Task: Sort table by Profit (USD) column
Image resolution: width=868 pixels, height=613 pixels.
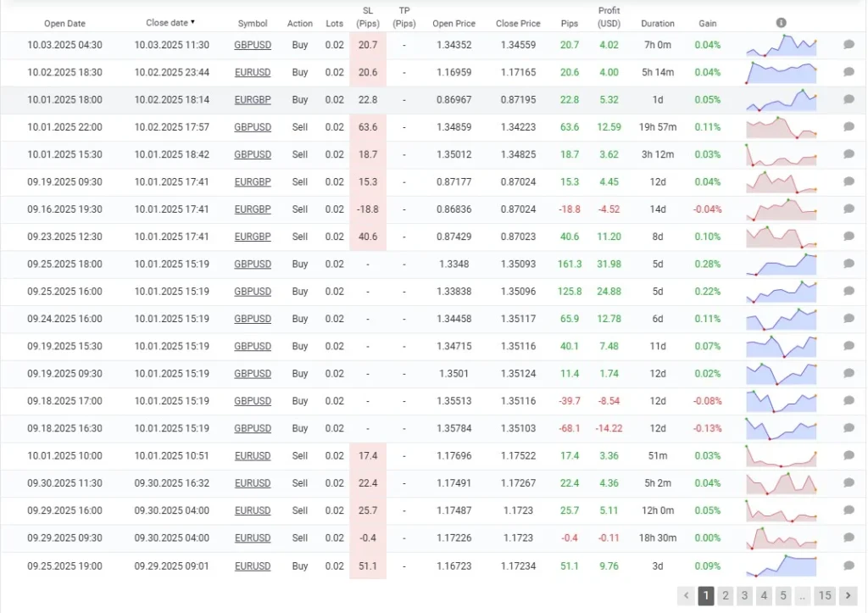Action: pos(609,17)
